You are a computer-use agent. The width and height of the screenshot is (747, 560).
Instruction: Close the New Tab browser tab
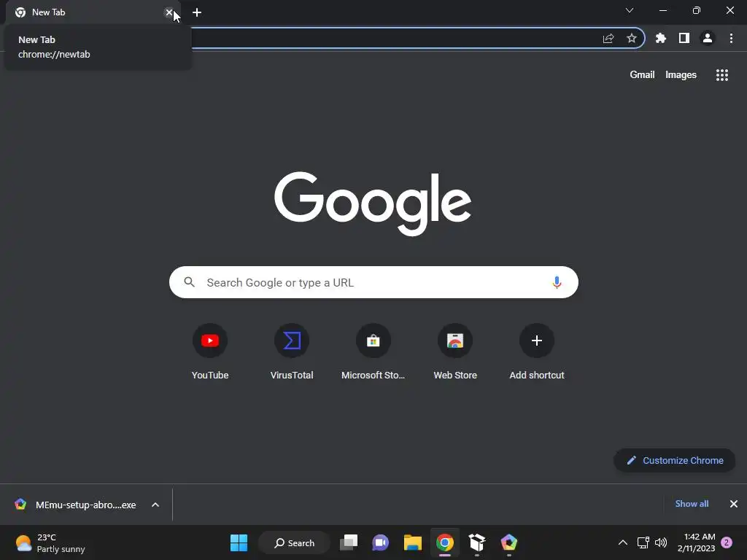click(169, 12)
